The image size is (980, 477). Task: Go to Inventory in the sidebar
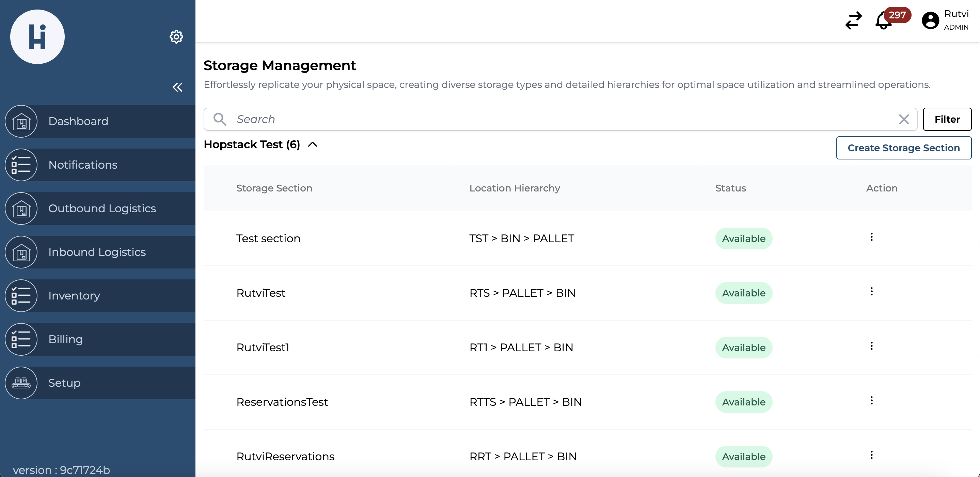[74, 295]
